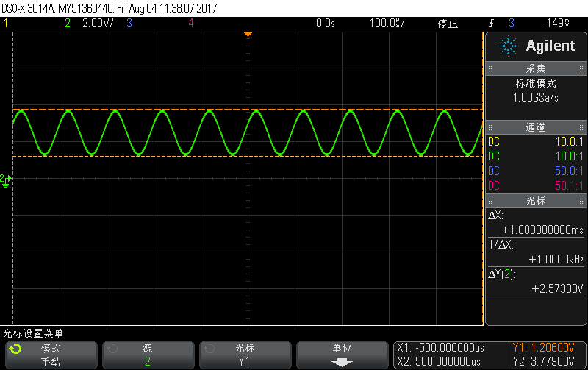The height and width of the screenshot is (370, 588).
Task: Select channel 4 label in the top bar
Action: click(191, 24)
